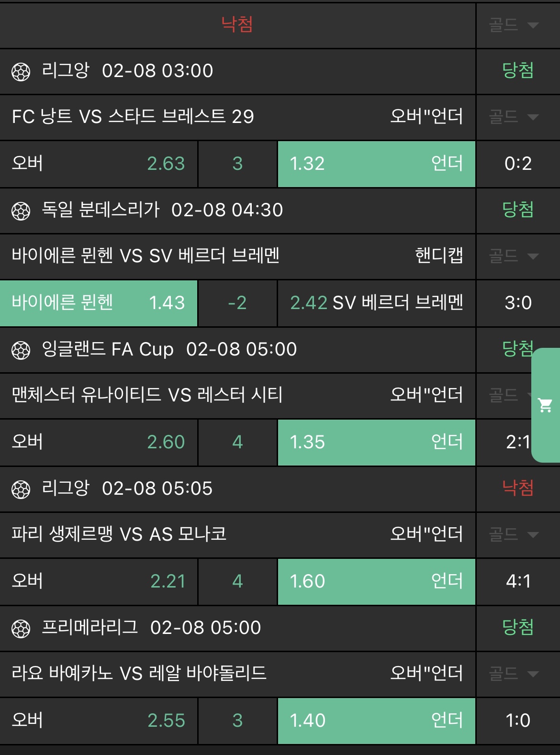Click soccer ball icon beside 프리메라리그

pos(21,629)
